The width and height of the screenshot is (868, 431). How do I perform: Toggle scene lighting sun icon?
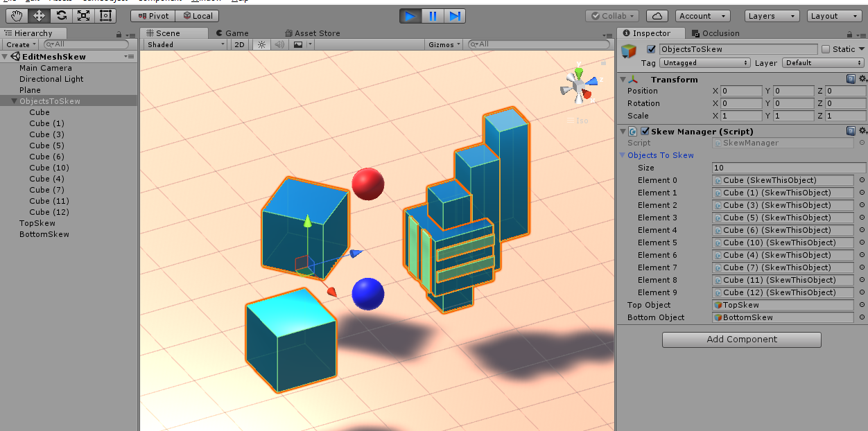point(261,44)
